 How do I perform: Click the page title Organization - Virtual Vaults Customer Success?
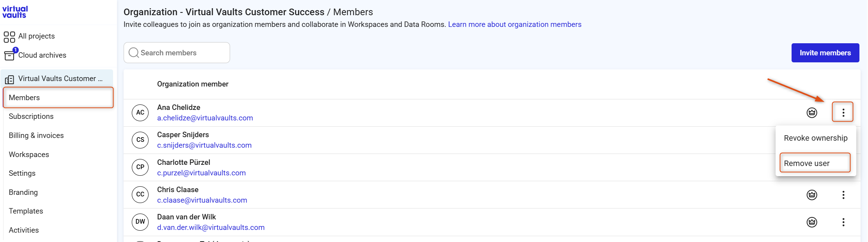(x=224, y=12)
